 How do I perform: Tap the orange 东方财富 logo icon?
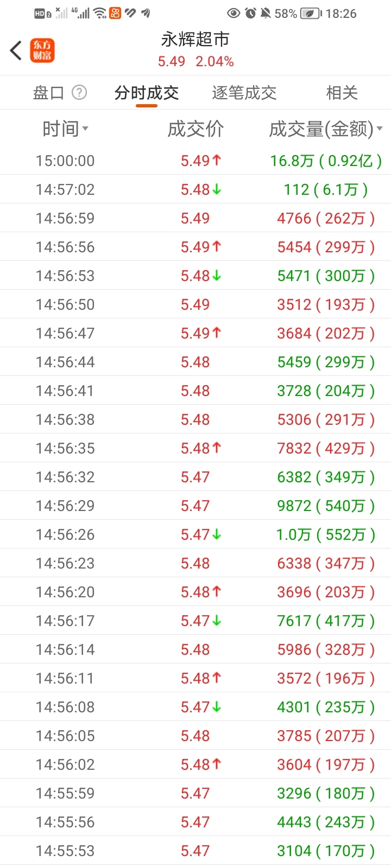point(42,50)
